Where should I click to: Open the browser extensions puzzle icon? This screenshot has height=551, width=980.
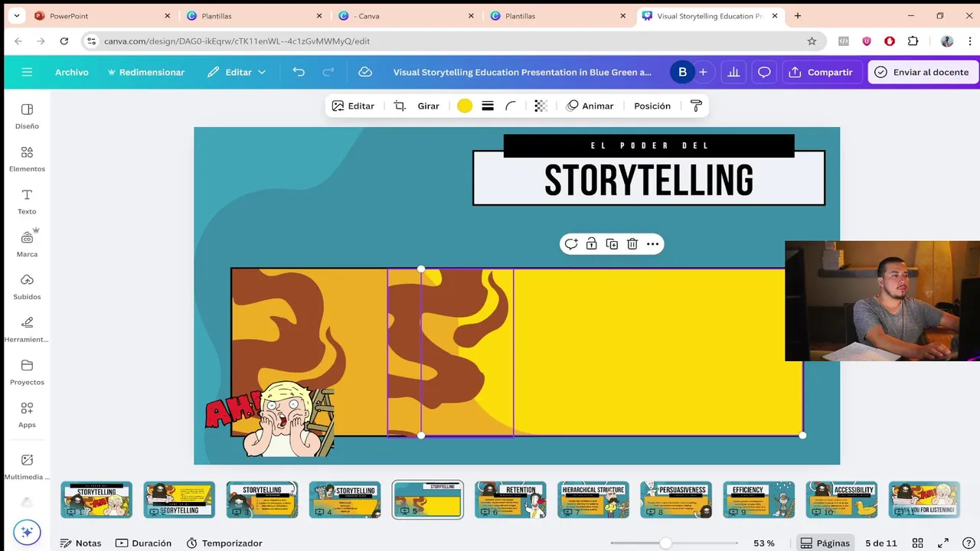coord(913,41)
